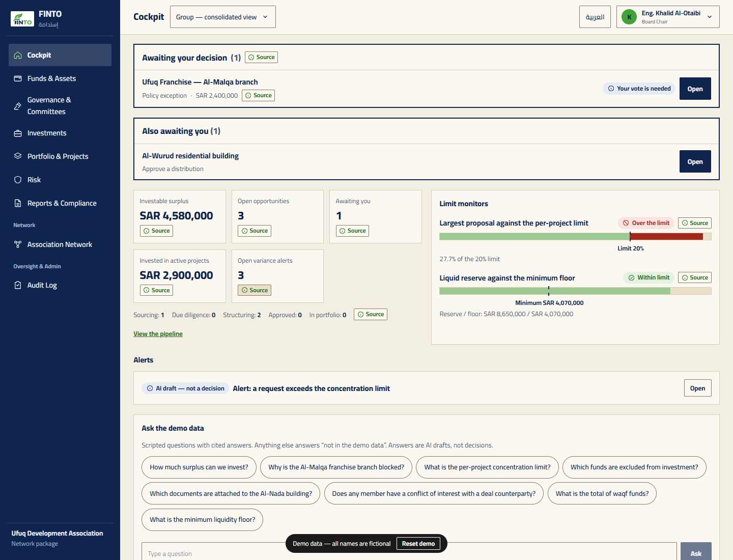Click the per-project limit progress bar

575,236
